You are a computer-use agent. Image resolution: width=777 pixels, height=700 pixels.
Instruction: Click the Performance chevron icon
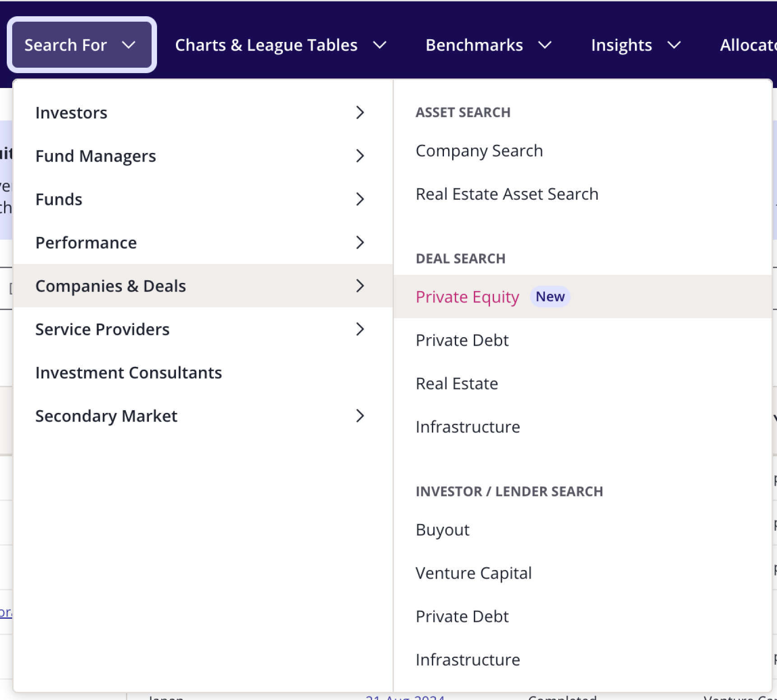point(360,243)
